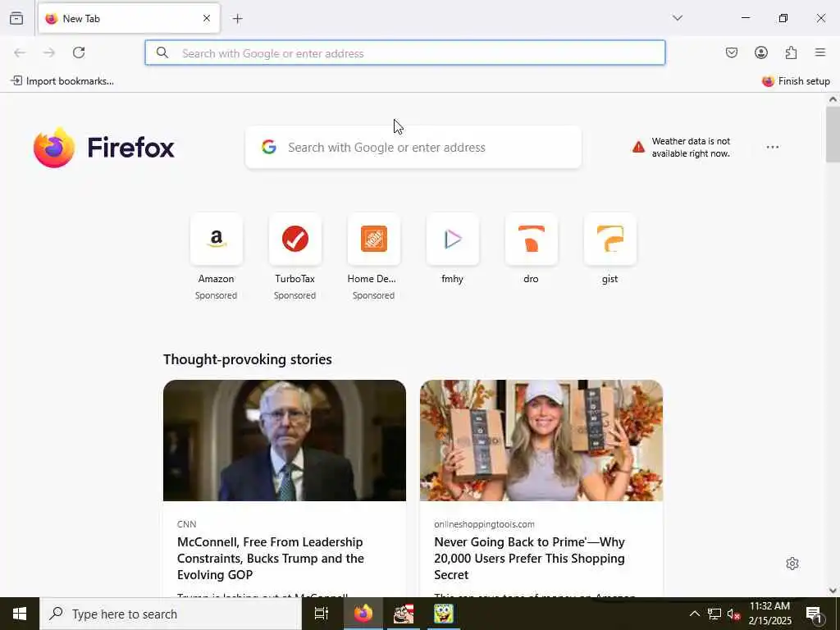Viewport: 840px width, 630px height.
Task: Open Never Going Back to Prime headline
Action: [529, 558]
